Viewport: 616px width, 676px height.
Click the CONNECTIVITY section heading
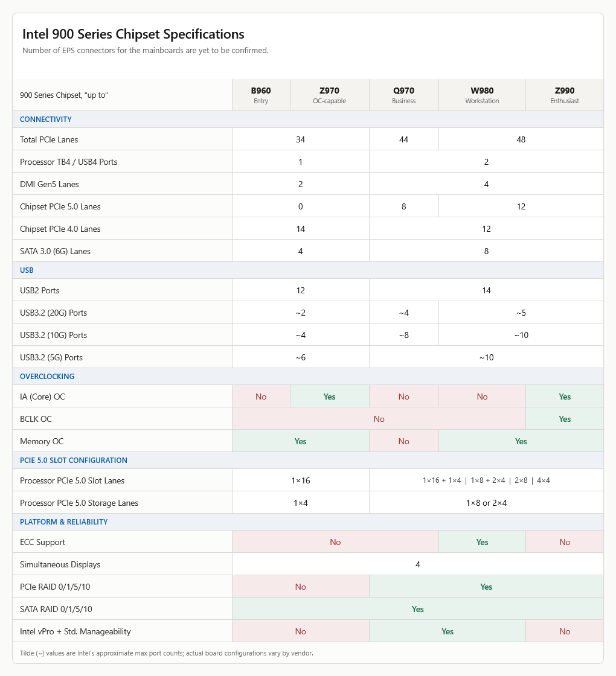tap(46, 120)
